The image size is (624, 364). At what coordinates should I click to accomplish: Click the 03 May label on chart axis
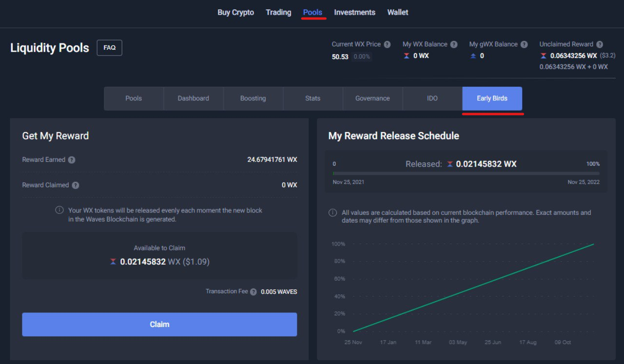coord(458,343)
